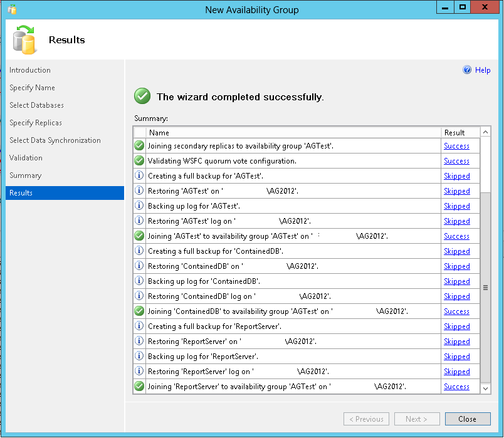The height and width of the screenshot is (438, 504).
Task: Open the 'Skipped' link for 'Creating a full backup for ReportServer'
Action: 456,326
